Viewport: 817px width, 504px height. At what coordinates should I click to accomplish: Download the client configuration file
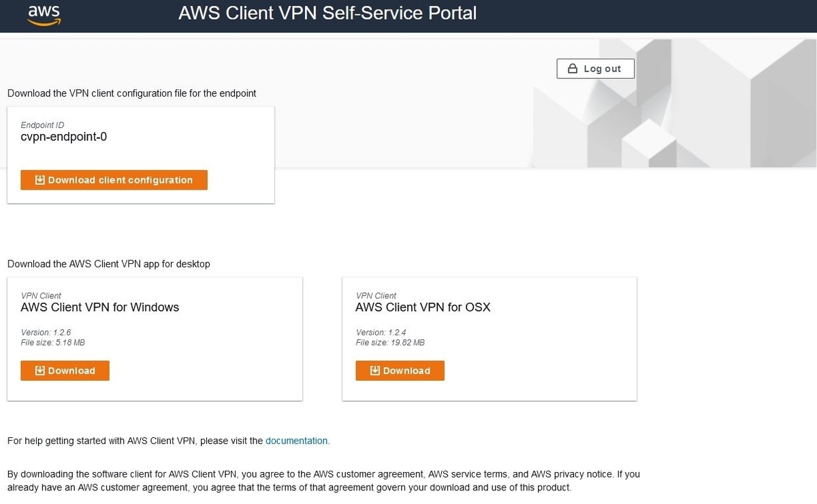point(114,180)
